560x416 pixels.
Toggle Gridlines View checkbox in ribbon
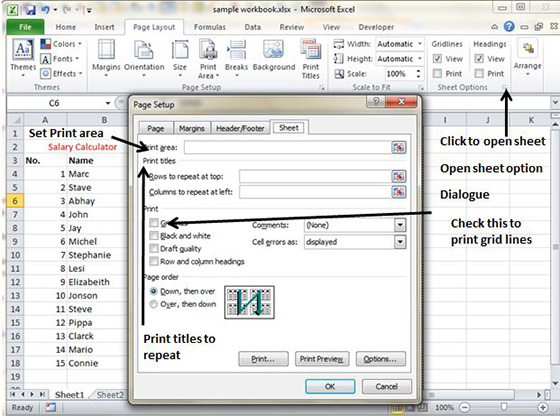437,58
